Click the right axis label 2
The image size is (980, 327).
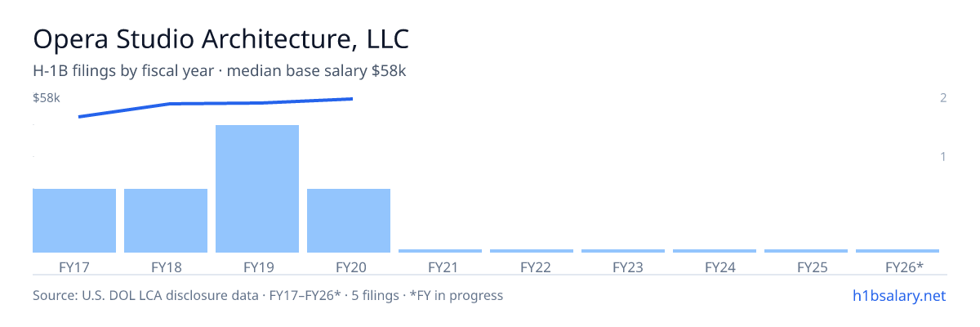click(x=943, y=98)
